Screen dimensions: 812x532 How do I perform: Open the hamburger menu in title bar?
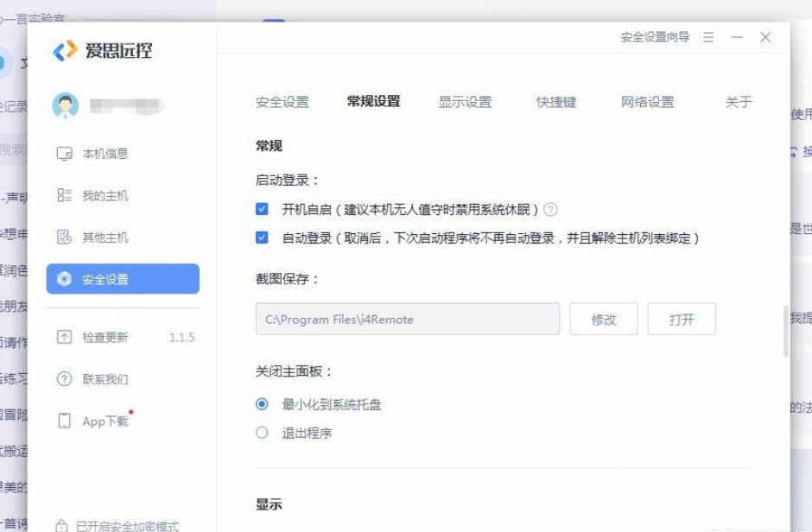708,38
